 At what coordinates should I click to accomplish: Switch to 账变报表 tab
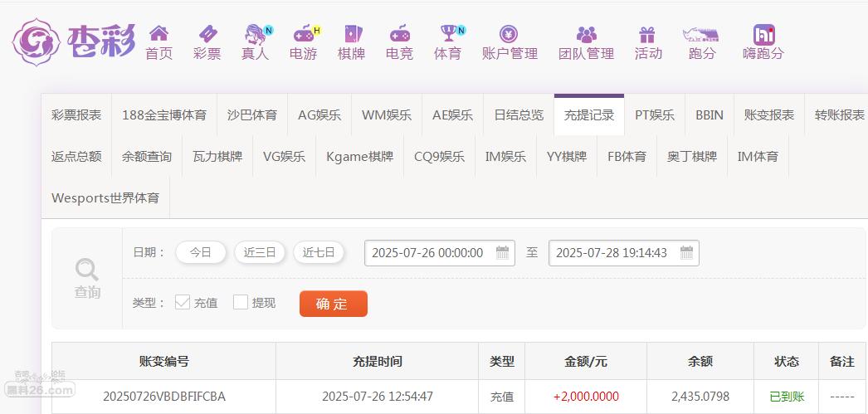pos(769,115)
